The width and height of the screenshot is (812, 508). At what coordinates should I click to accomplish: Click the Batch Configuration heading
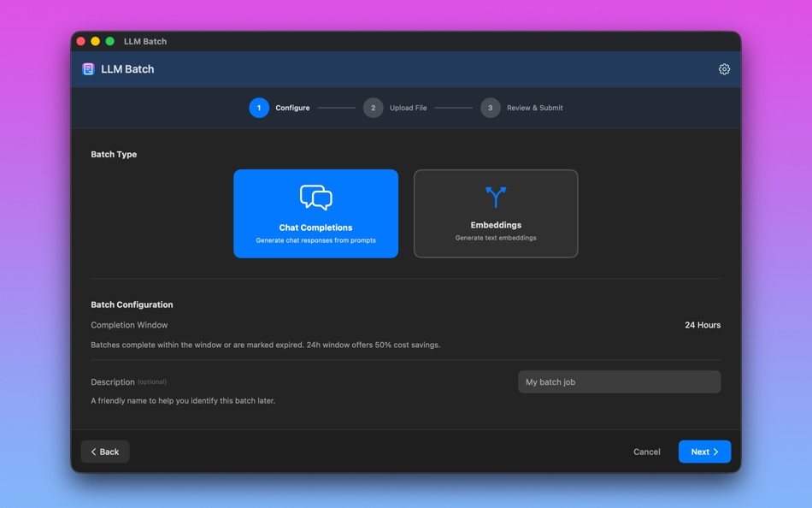point(132,304)
